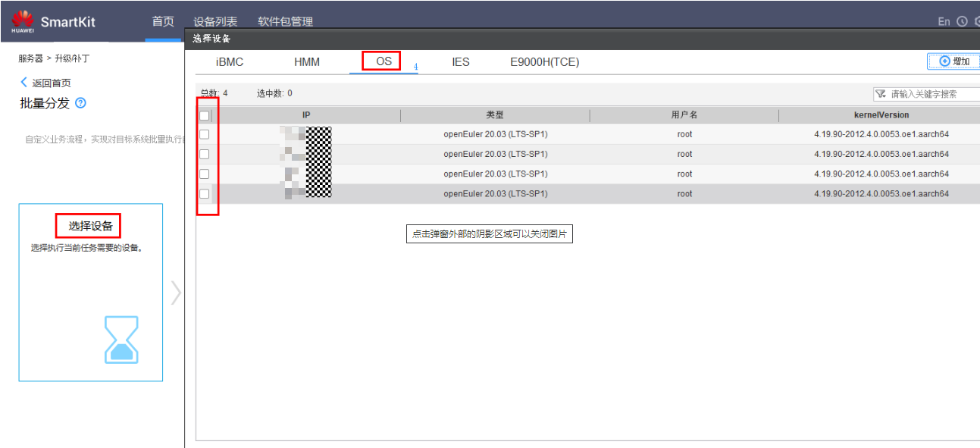Check the highlighted last device row checkbox

pos(205,193)
